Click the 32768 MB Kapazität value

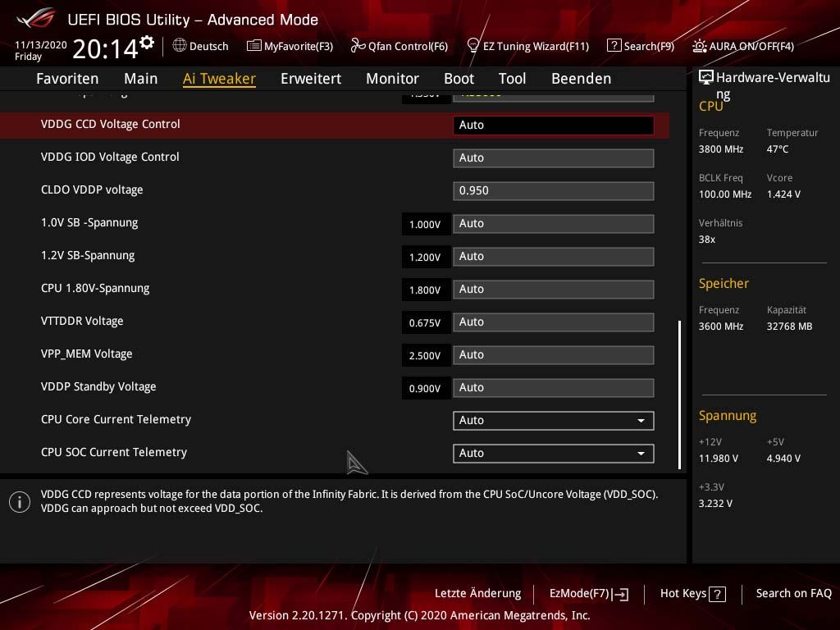click(x=789, y=326)
